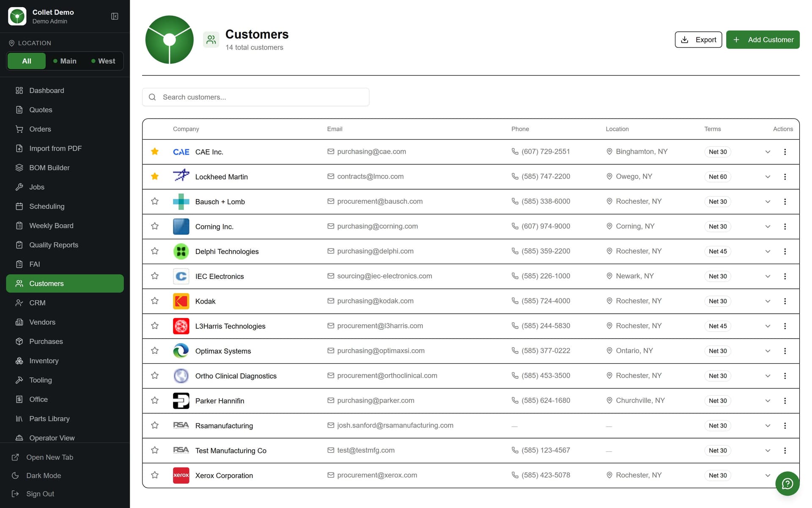Viewport: 812px width, 508px height.
Task: Expand the Optimax Systems row
Action: pos(768,351)
